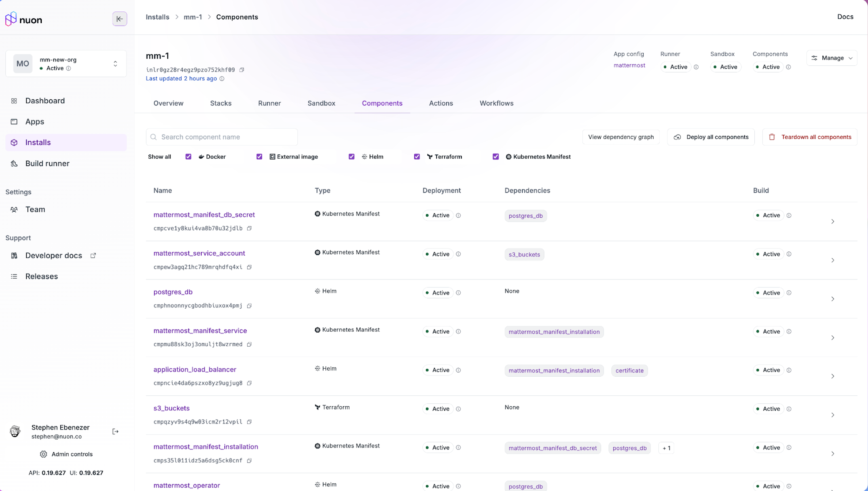Screen dimensions: 868x491
Task: Click Teardown all components button
Action: click(810, 137)
